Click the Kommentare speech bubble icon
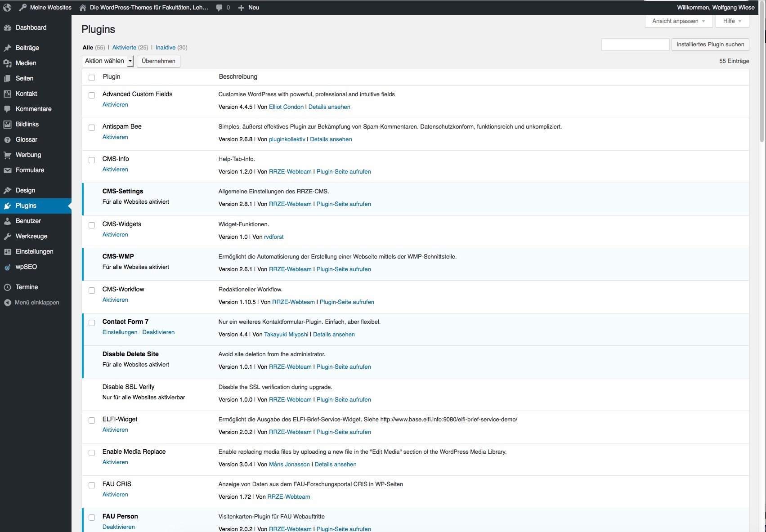The height and width of the screenshot is (532, 766). (7, 109)
